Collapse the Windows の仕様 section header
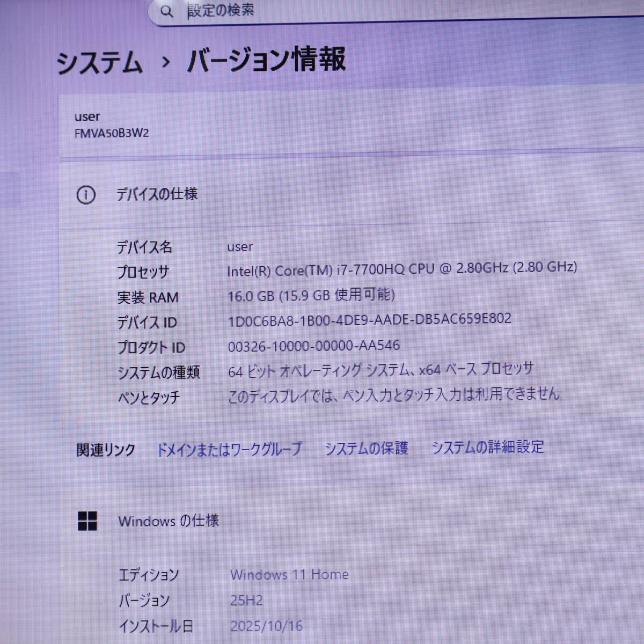644x644 pixels. pos(351,520)
